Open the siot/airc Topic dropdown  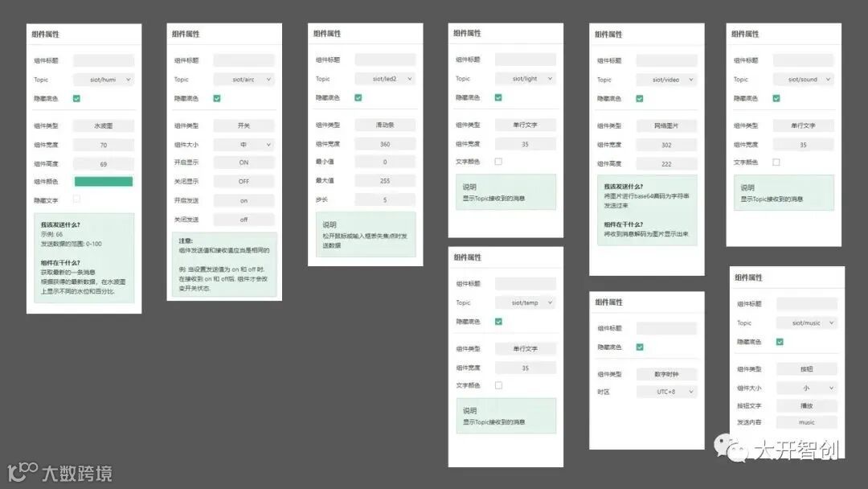[244, 80]
